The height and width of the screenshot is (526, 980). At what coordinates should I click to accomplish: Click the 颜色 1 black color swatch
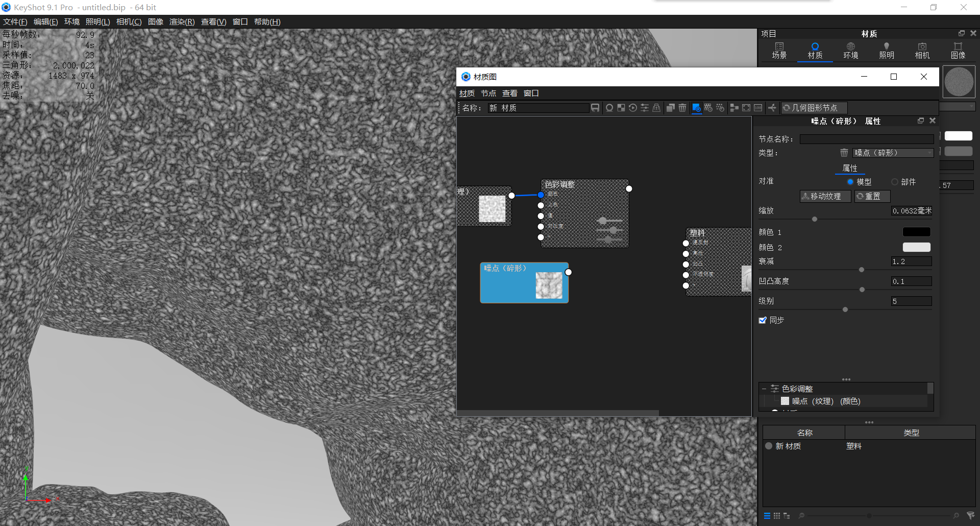point(916,231)
